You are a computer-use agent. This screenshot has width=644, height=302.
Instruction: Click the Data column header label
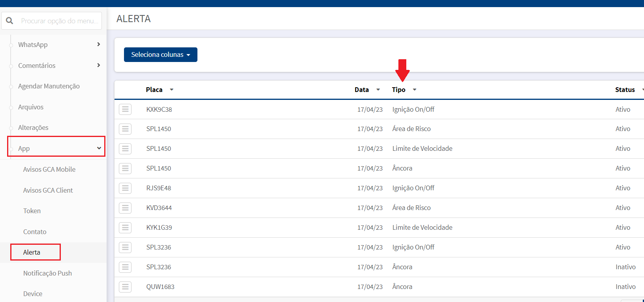point(362,90)
